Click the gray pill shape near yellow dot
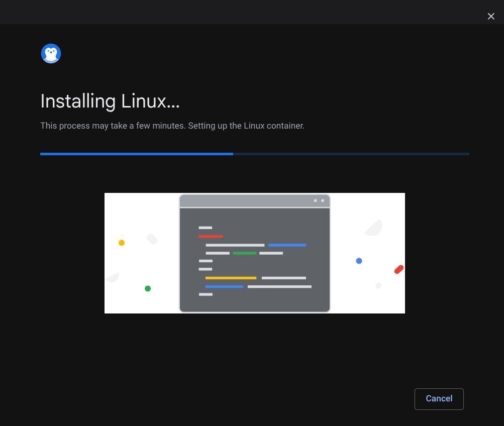504x426 pixels. pyautogui.click(x=152, y=239)
